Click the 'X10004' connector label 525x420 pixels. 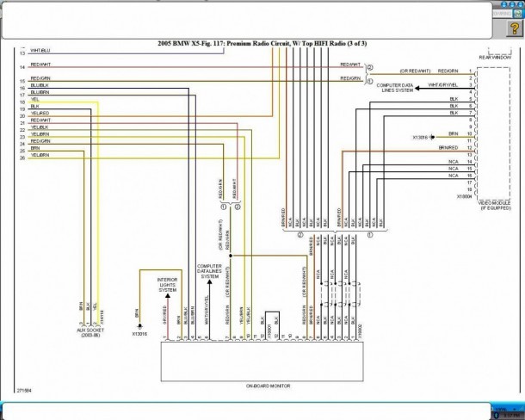coord(465,196)
